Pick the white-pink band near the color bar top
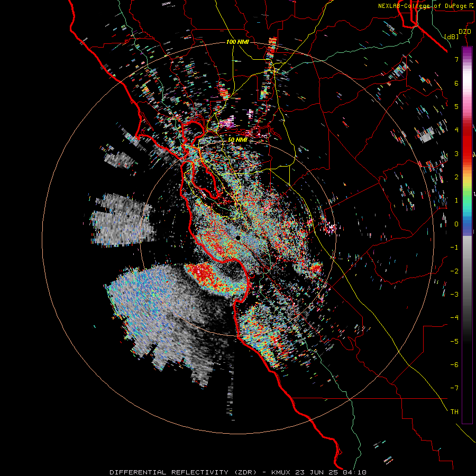Image resolution: width=476 pixels, height=476 pixels. [x=467, y=80]
